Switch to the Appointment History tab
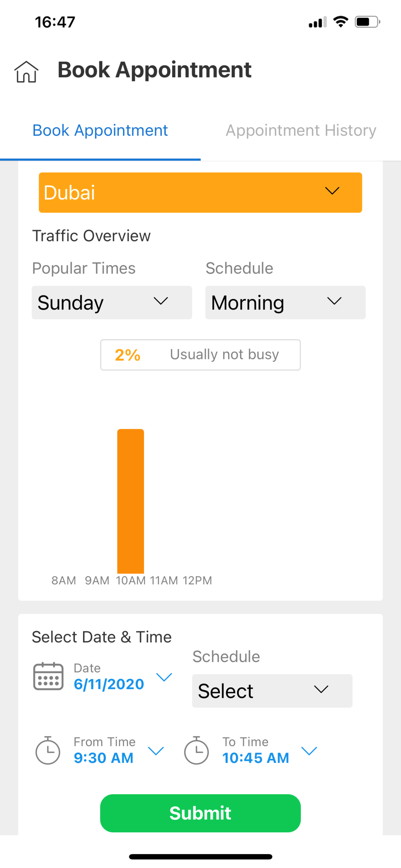 [301, 130]
